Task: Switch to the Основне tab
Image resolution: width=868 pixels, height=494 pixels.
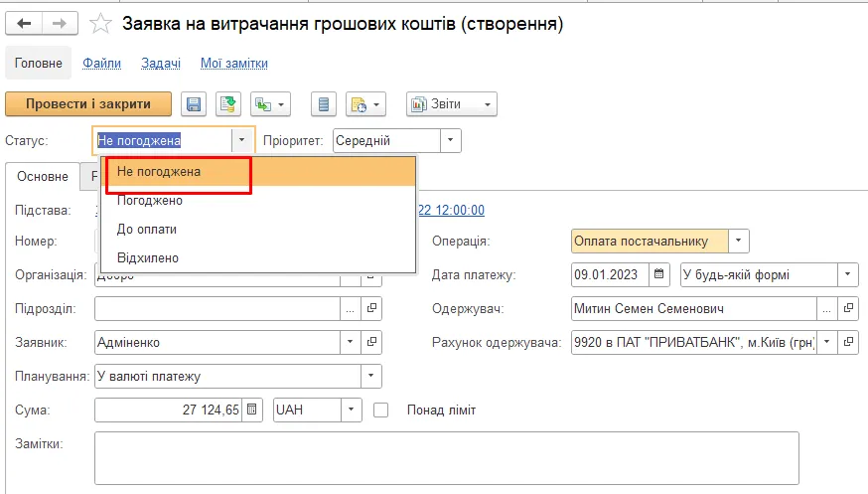Action: 43,176
